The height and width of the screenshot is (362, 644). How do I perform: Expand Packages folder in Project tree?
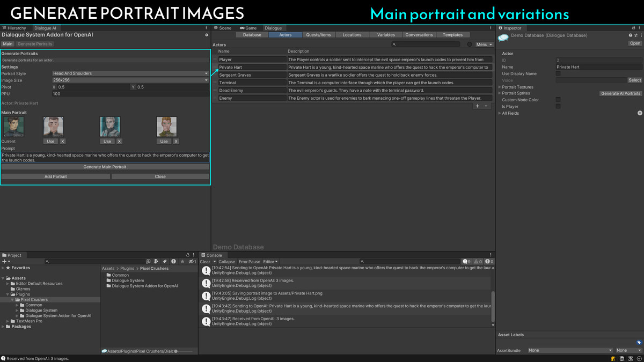pos(3,327)
